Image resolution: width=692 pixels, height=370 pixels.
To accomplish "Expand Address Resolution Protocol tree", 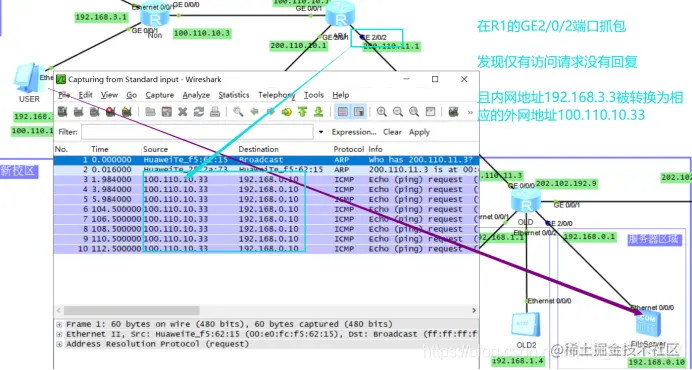I will tap(59, 344).
